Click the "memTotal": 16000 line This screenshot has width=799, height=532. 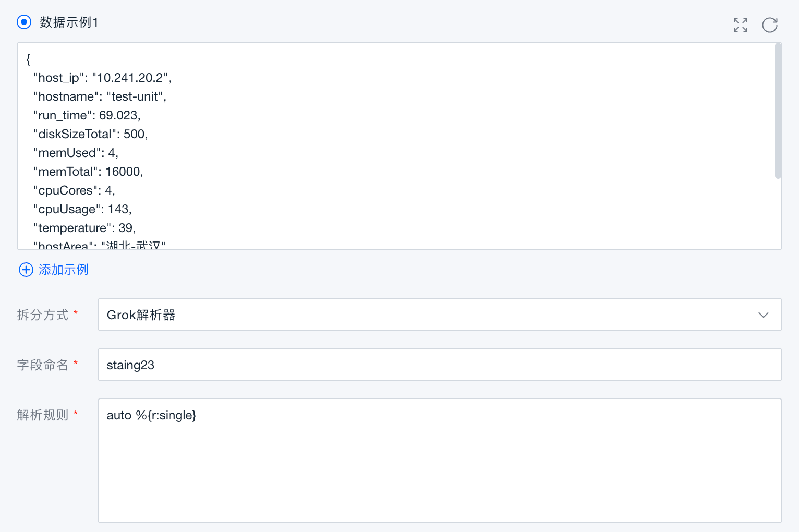pos(88,172)
